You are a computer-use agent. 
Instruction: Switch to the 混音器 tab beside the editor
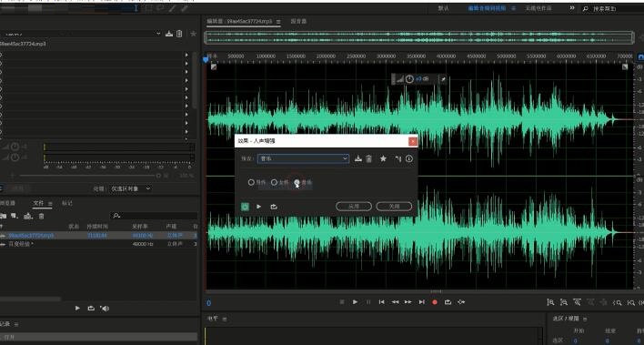click(x=298, y=21)
